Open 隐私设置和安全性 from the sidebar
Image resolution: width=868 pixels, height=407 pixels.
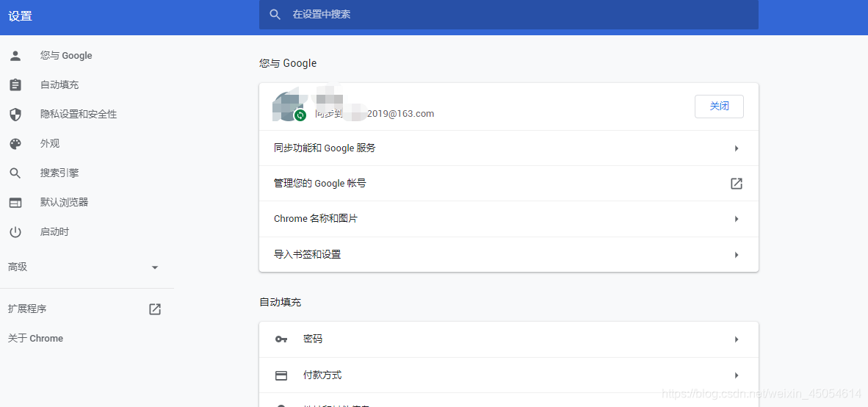pos(78,114)
